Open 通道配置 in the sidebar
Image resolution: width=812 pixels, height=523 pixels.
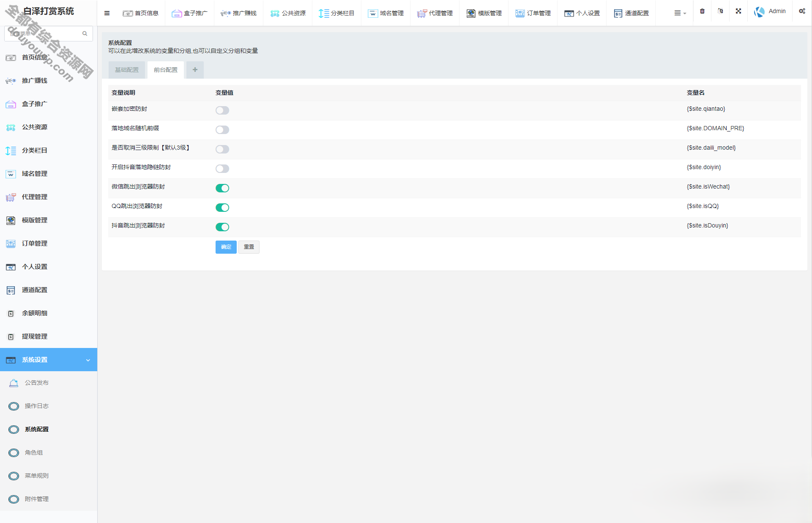49,290
